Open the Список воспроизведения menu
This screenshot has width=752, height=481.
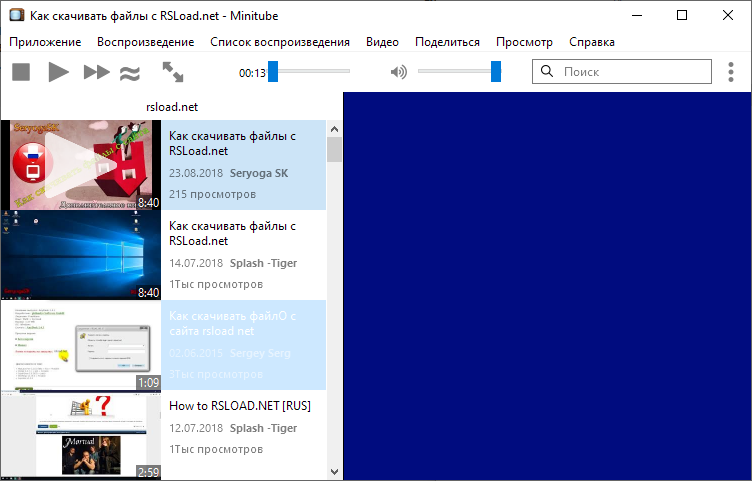[x=280, y=42]
